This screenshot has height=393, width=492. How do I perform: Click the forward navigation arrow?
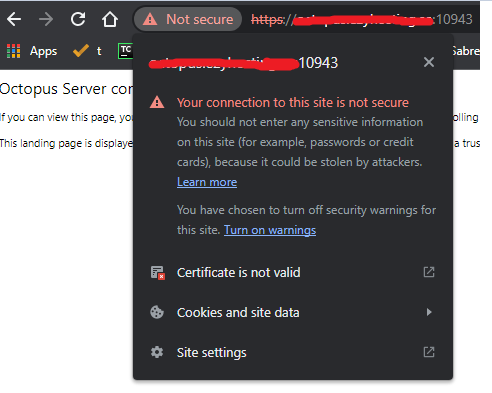[46, 19]
